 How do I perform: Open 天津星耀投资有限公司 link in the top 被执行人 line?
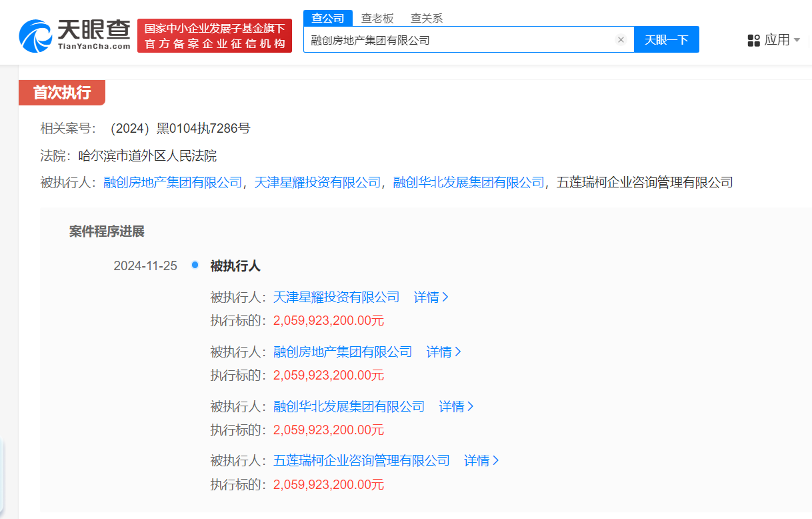[317, 182]
